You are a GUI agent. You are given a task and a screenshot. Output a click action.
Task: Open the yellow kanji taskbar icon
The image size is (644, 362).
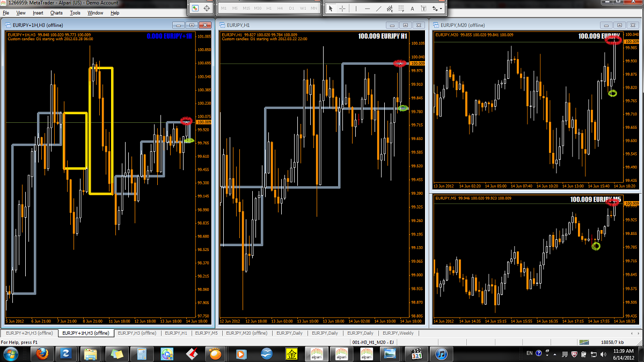(x=291, y=354)
